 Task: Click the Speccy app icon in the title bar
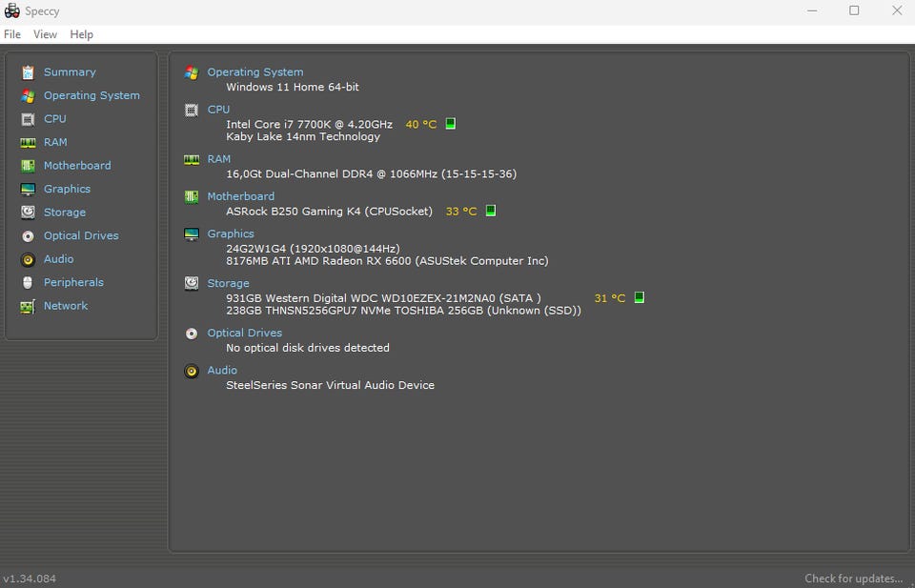point(11,11)
